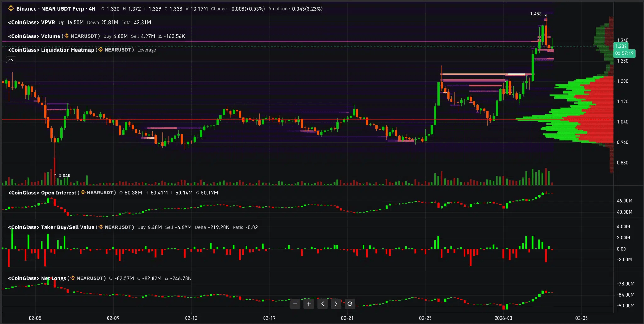644x324 pixels.
Task: Click the 4.00M Taker axis value
Action: point(623,226)
